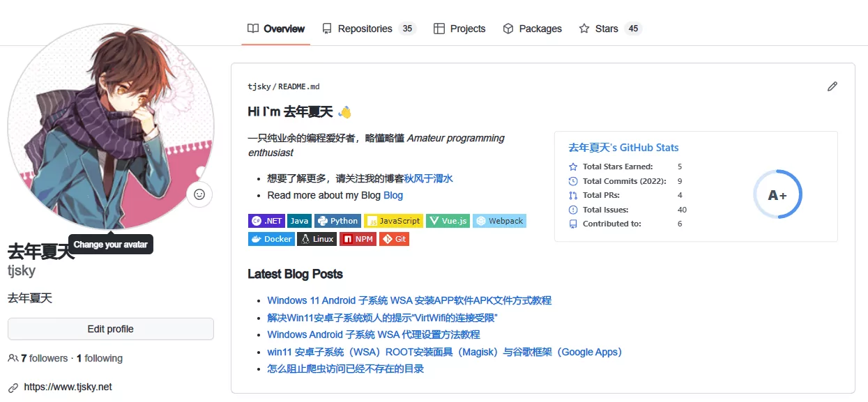The height and width of the screenshot is (402, 868).
Task: Set status via the smiley emoji icon
Action: pos(199,194)
